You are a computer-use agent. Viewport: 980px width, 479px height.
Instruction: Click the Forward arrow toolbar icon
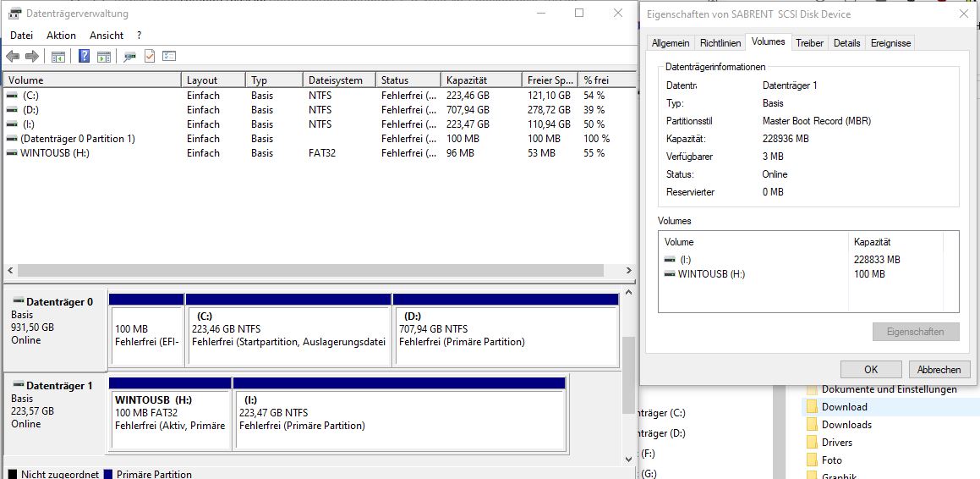pyautogui.click(x=32, y=57)
